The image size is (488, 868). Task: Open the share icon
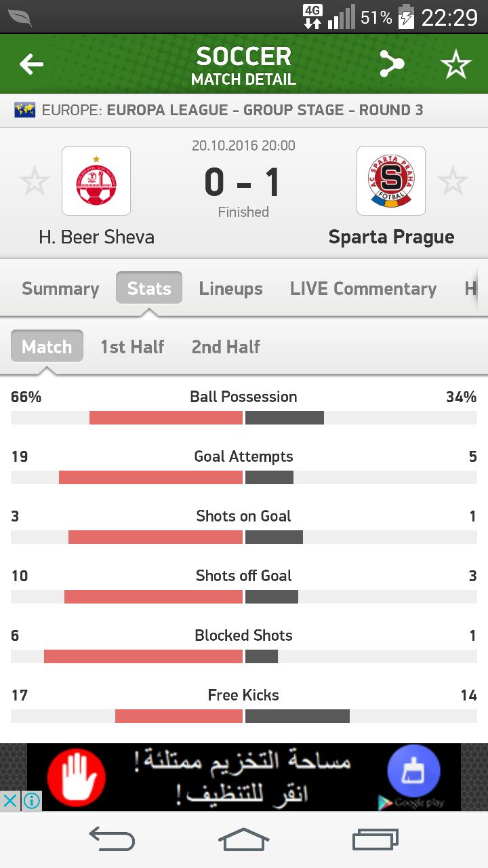pyautogui.click(x=391, y=65)
